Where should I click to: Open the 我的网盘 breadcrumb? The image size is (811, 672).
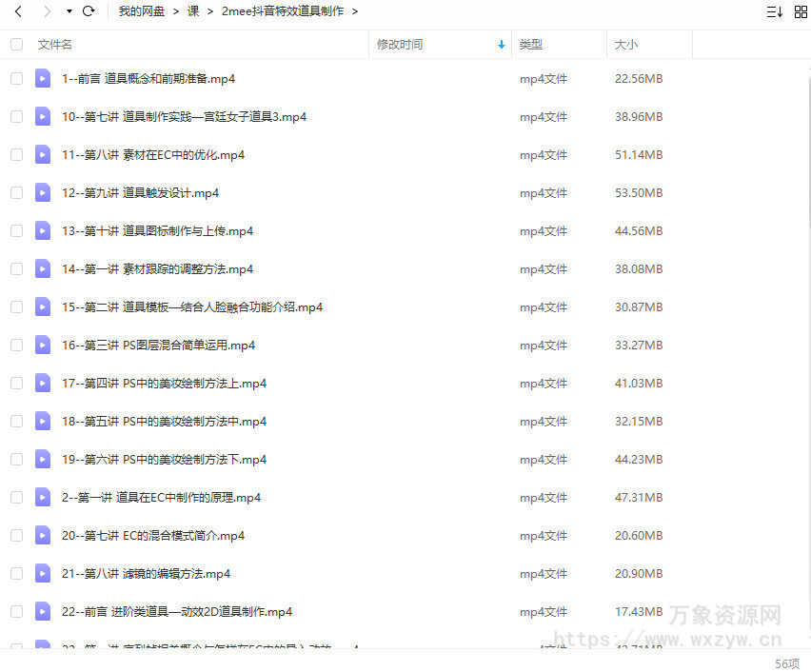click(x=141, y=10)
